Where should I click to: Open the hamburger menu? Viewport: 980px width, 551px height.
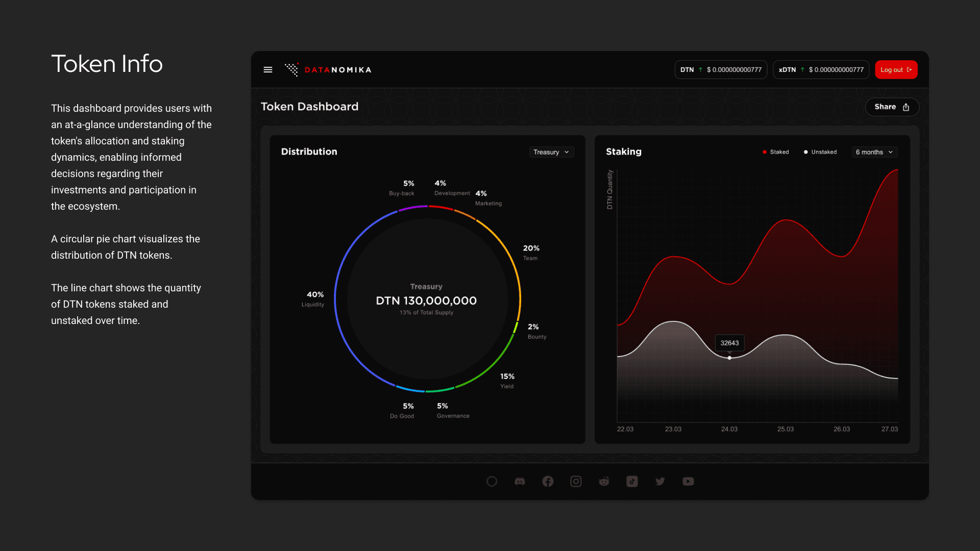(267, 70)
